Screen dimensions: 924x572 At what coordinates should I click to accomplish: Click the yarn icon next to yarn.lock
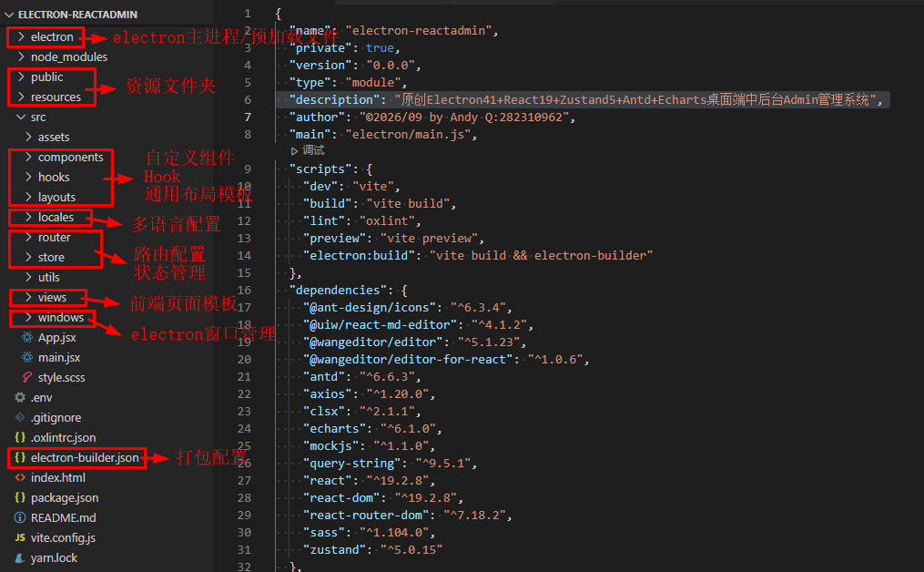(20, 557)
